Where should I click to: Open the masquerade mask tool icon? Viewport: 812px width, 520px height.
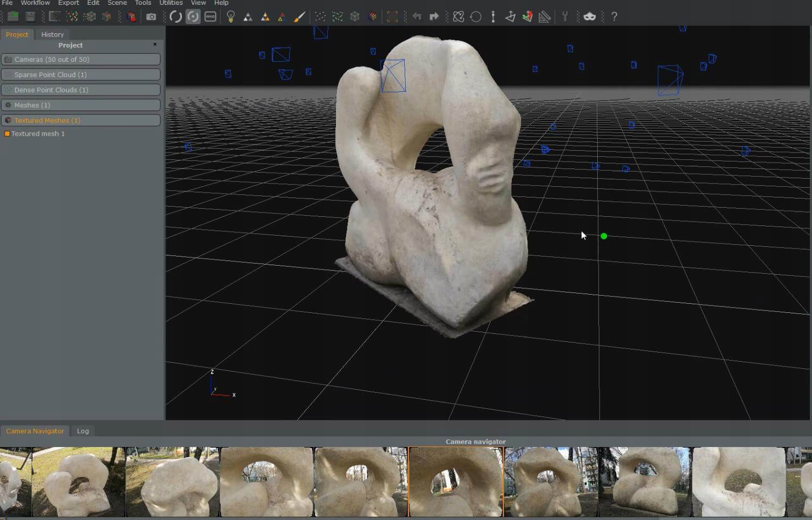coord(589,17)
